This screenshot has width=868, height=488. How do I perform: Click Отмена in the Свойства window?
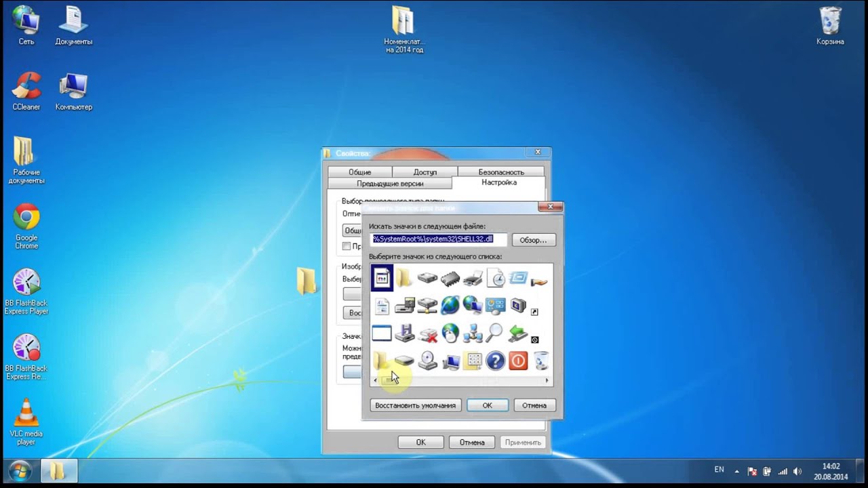(472, 442)
